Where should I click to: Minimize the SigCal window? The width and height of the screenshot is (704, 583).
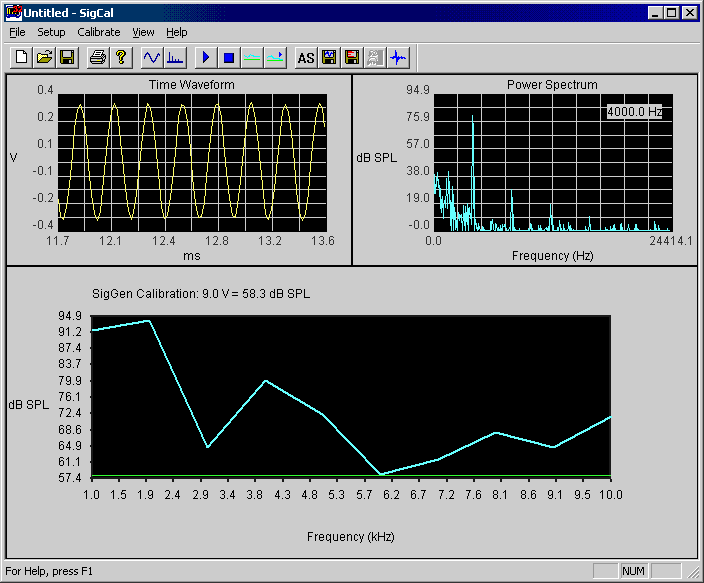pos(655,13)
